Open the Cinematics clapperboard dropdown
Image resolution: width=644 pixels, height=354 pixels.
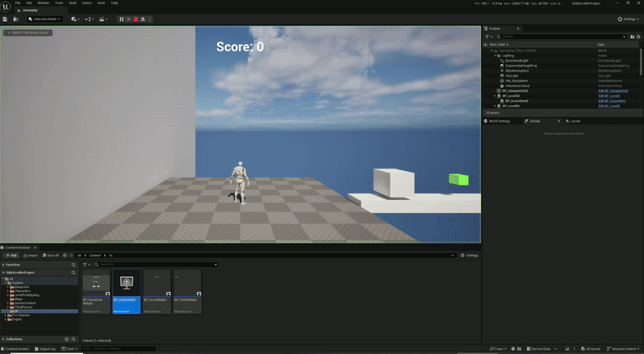click(103, 19)
